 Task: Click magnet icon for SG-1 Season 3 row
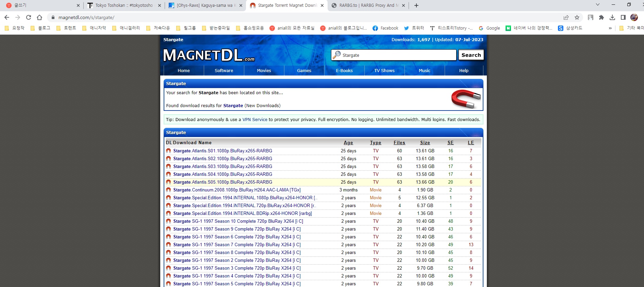pyautogui.click(x=168, y=268)
